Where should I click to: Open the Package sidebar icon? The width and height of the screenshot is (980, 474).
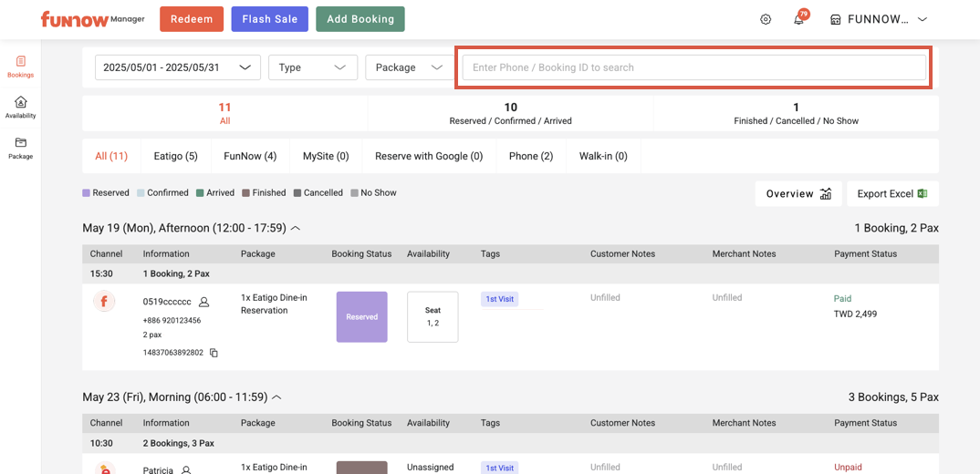(20, 147)
